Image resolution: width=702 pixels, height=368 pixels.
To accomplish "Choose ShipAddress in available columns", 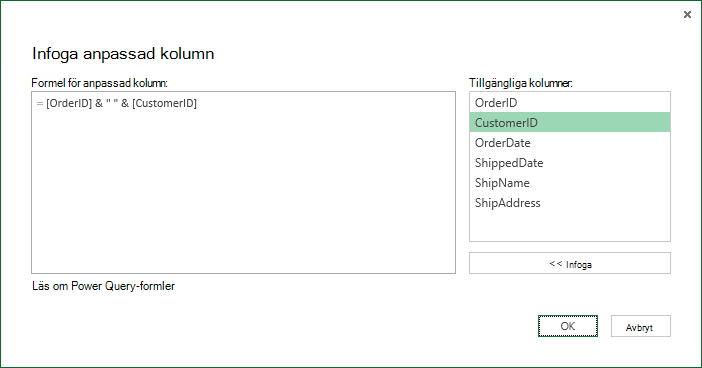I will coord(569,202).
